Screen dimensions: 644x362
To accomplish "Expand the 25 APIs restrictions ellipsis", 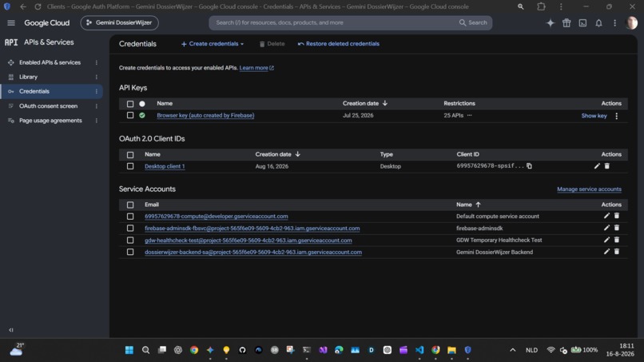I will (470, 115).
